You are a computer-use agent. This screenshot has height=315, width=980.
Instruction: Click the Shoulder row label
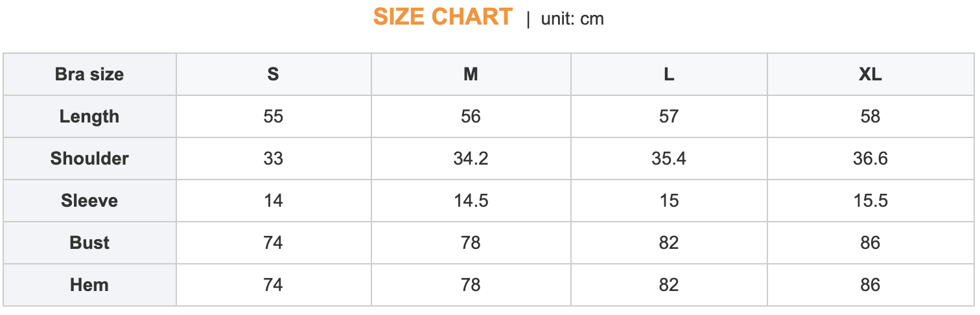pos(89,159)
